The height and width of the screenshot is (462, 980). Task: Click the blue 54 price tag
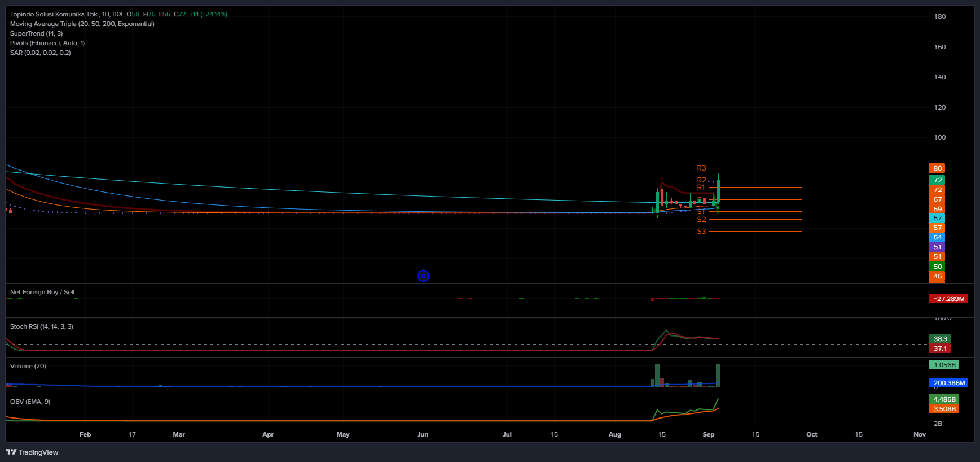[937, 237]
